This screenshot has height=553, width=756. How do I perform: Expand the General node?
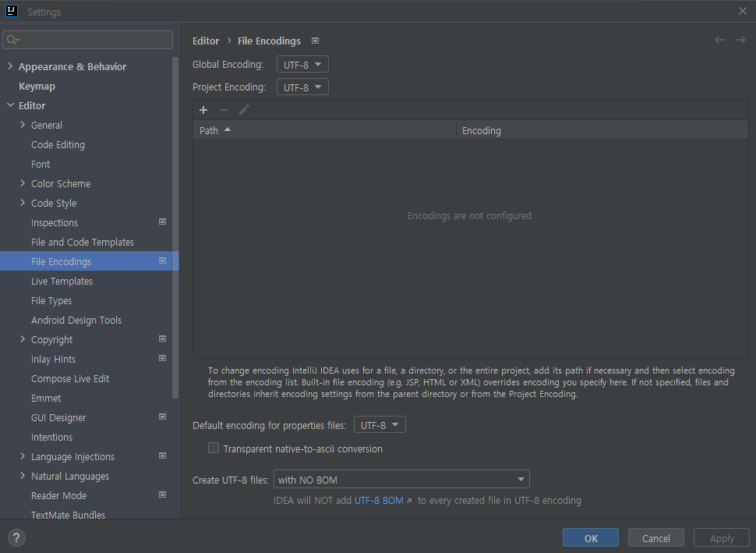[x=23, y=125]
